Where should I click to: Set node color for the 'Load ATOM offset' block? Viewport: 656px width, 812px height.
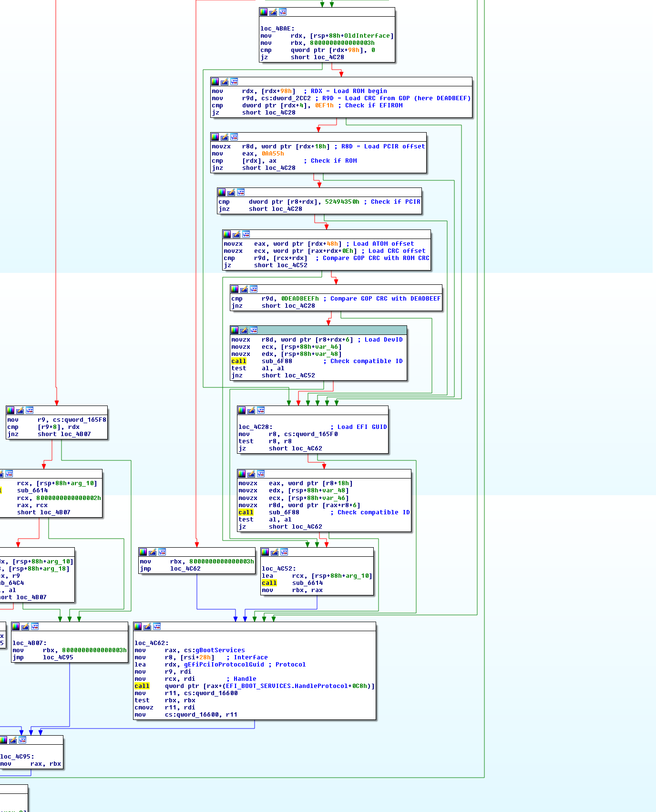click(x=227, y=234)
